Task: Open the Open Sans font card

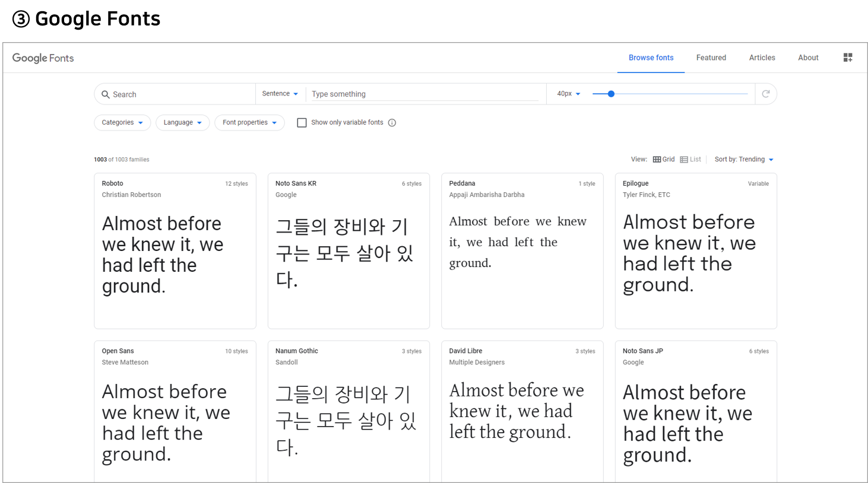Action: (x=175, y=411)
